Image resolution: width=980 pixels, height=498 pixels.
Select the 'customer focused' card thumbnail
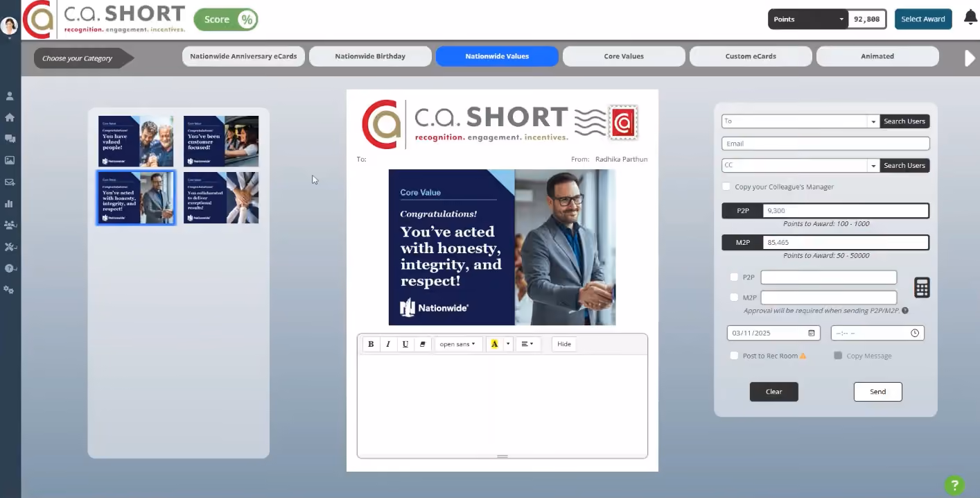[x=221, y=141]
